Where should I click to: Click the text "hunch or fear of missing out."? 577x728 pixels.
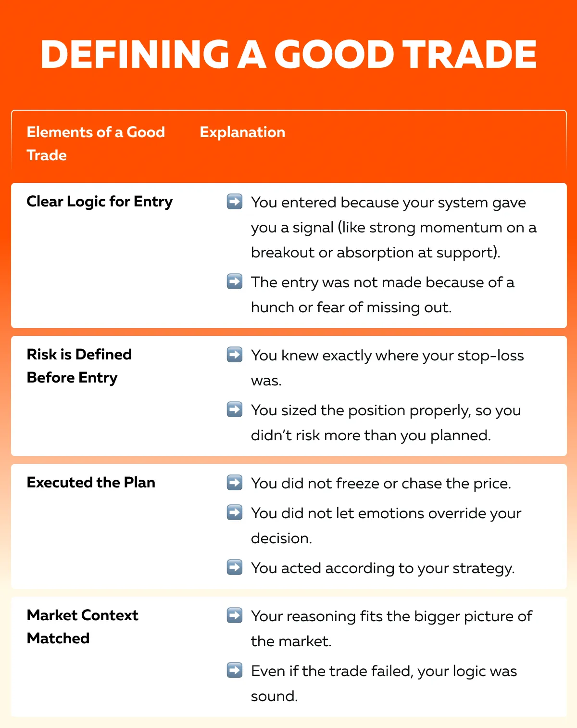point(351,307)
